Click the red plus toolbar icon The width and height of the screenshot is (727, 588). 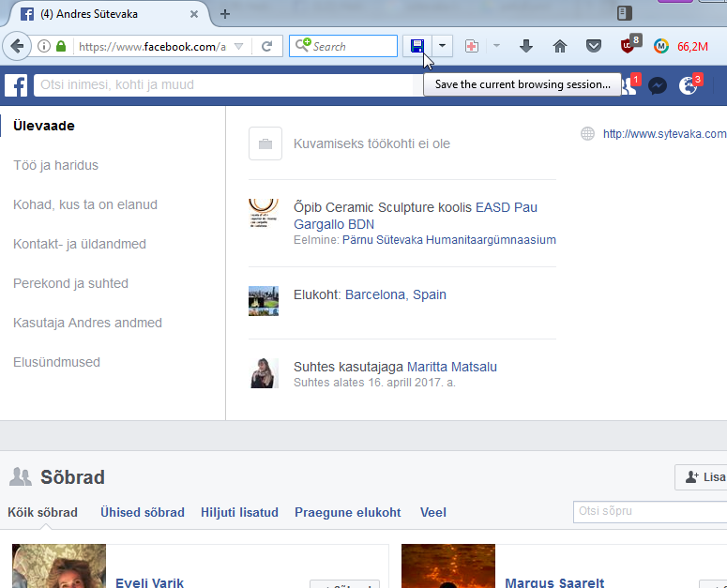(472, 46)
